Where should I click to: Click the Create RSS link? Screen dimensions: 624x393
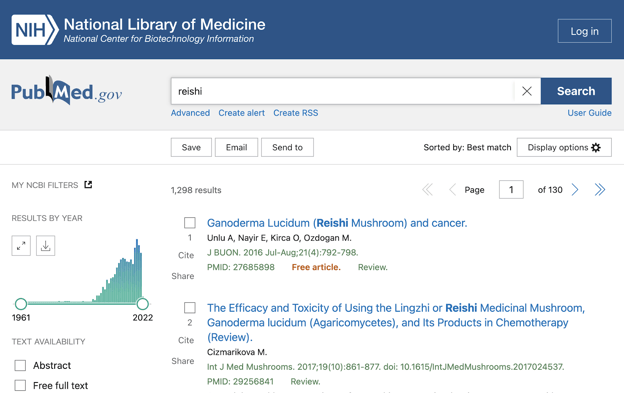(x=296, y=113)
